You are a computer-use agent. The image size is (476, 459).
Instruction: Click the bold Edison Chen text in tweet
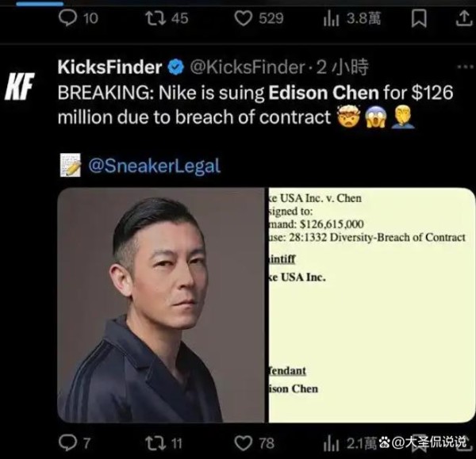click(x=324, y=93)
